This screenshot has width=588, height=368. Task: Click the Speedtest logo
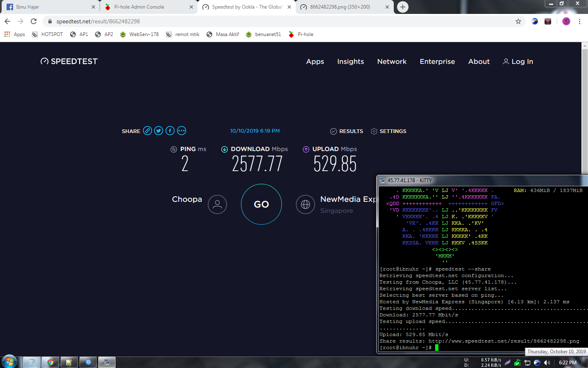pyautogui.click(x=69, y=61)
